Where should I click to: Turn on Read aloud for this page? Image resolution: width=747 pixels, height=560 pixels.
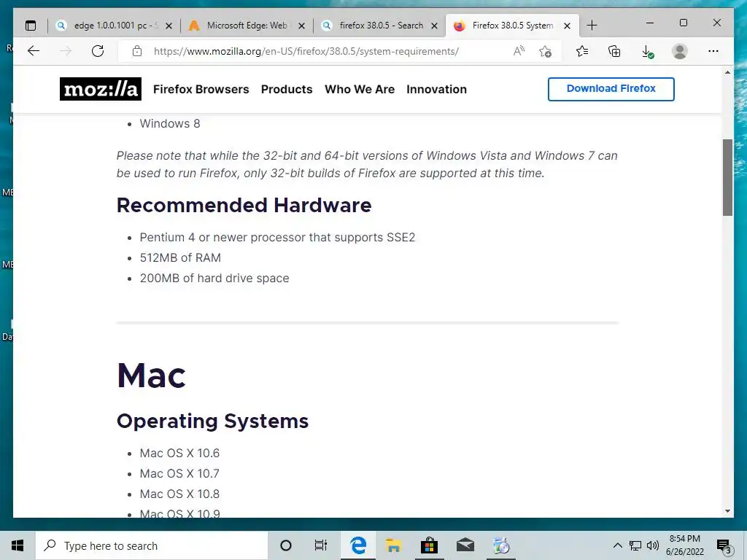519,51
